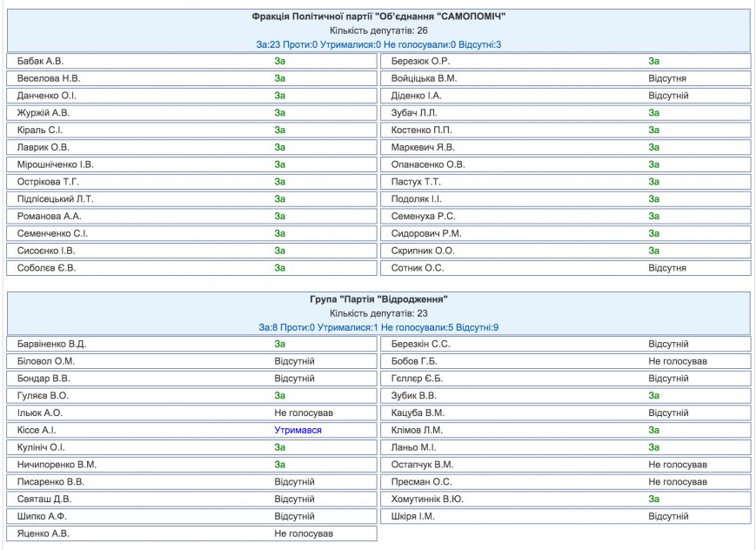Click the name Шкіря І.М.
Viewport: 756px width, 550px height.
(412, 516)
